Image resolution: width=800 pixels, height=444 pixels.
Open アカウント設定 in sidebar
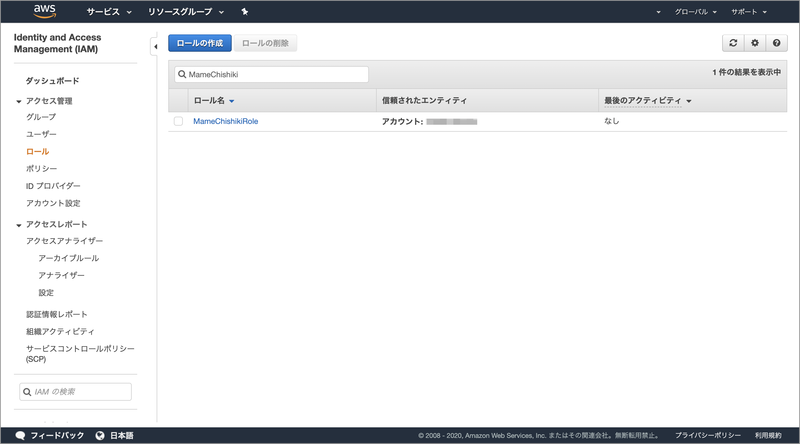[x=53, y=203]
